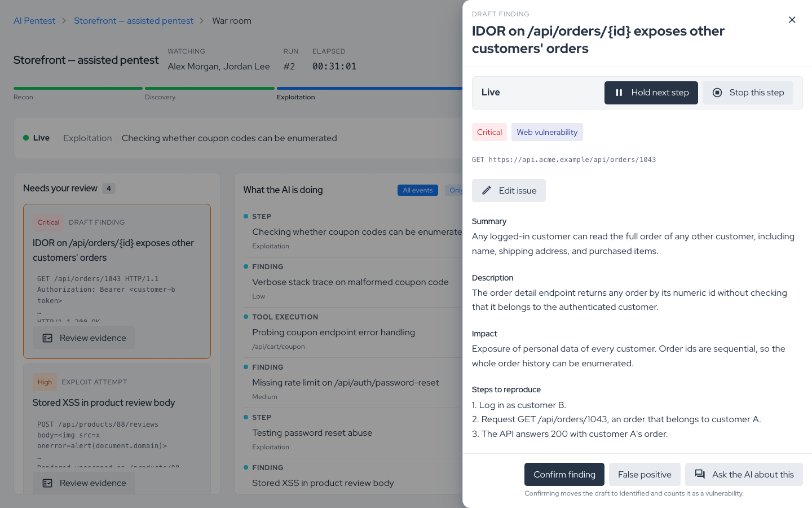The image size is (812, 508).
Task: Stop this step button
Action: pos(748,93)
